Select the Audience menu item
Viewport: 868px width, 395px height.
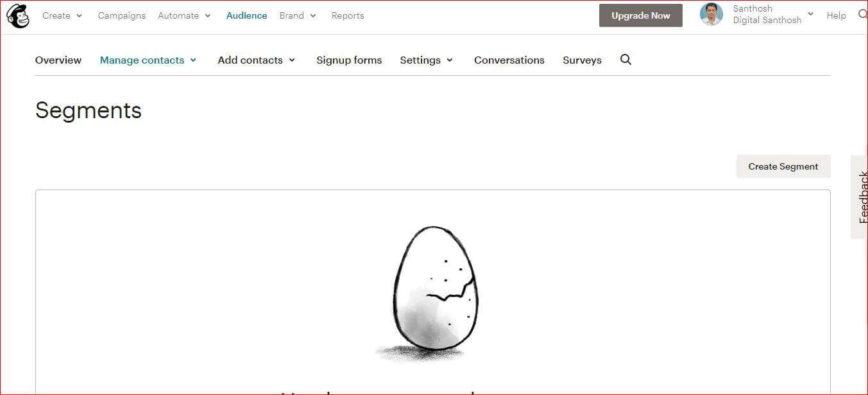pos(246,15)
